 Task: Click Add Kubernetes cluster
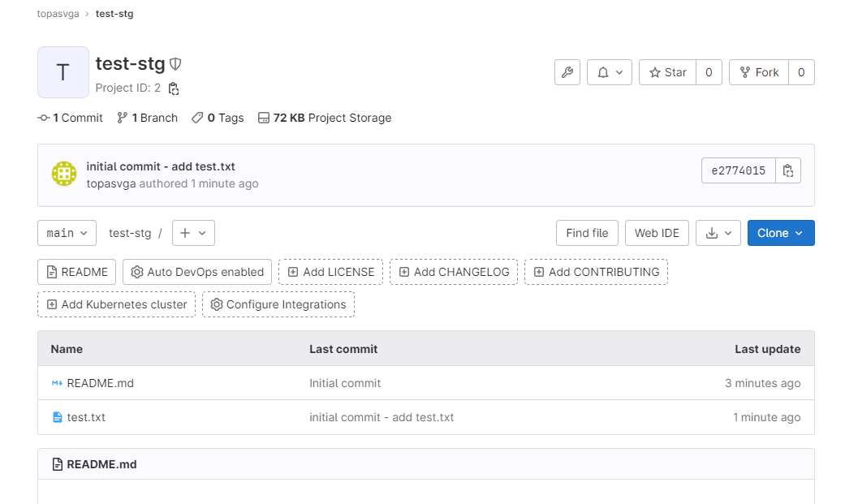click(117, 304)
